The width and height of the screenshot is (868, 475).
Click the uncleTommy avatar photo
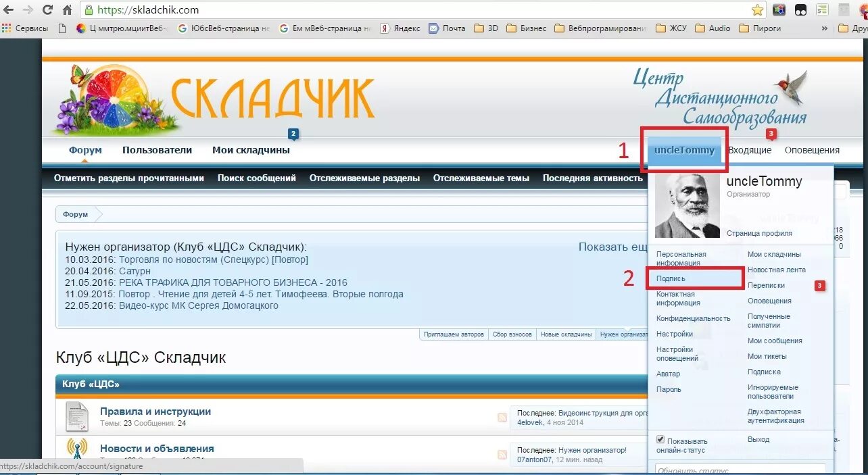point(688,204)
